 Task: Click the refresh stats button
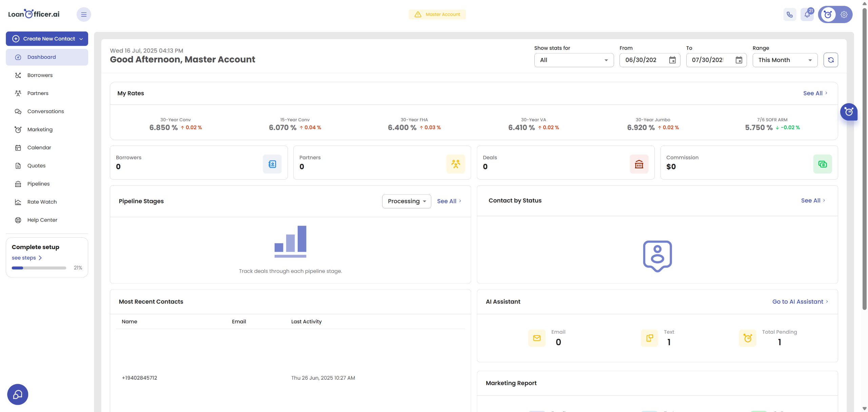[831, 60]
